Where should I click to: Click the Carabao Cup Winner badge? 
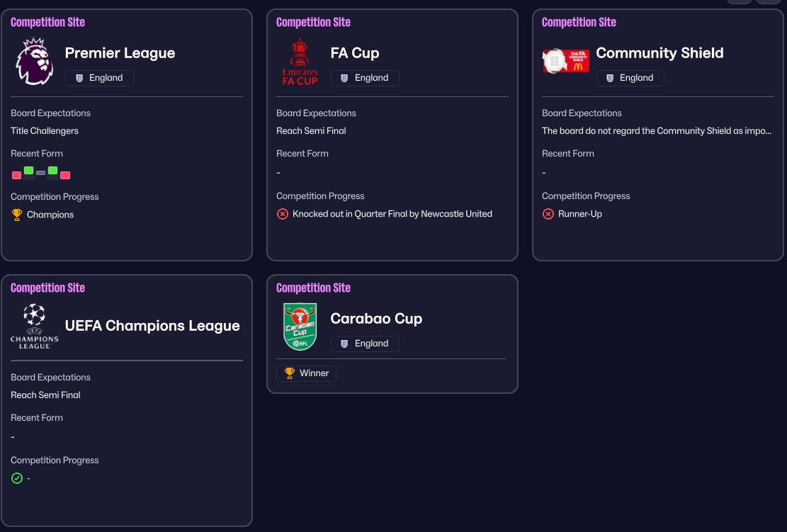pyautogui.click(x=307, y=373)
